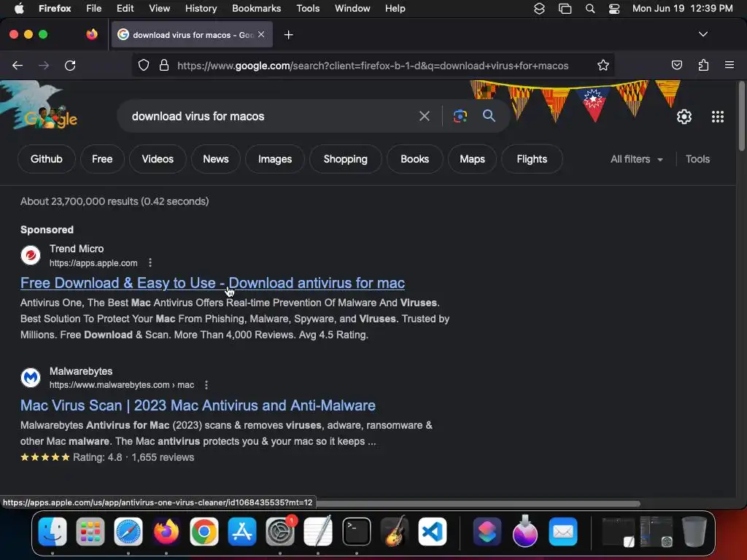Click the Google search input field
The height and width of the screenshot is (560, 747).
[271, 116]
